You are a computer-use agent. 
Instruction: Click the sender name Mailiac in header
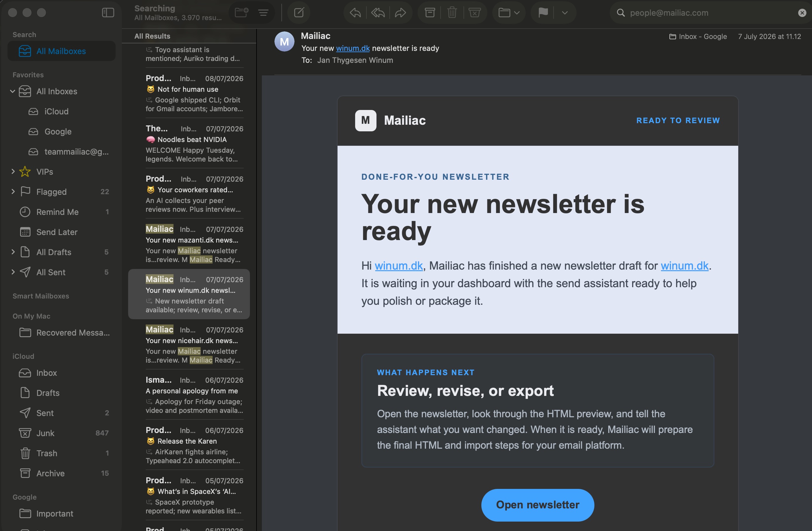315,36
